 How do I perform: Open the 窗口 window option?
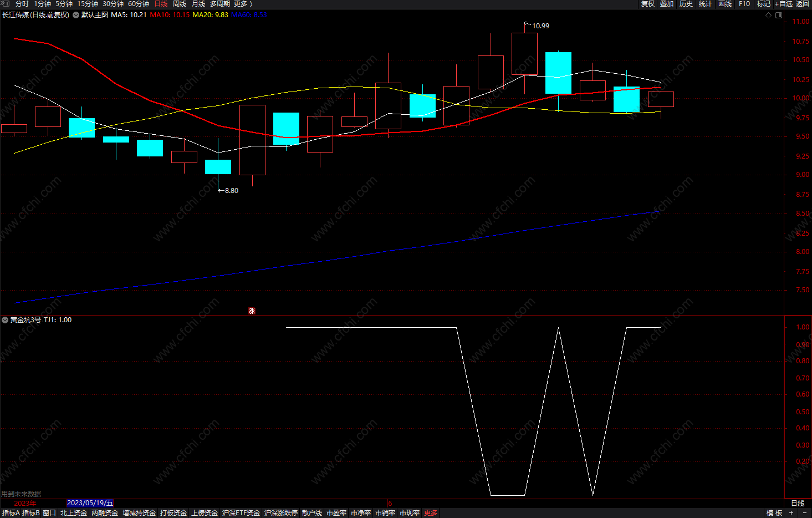[x=49, y=513]
